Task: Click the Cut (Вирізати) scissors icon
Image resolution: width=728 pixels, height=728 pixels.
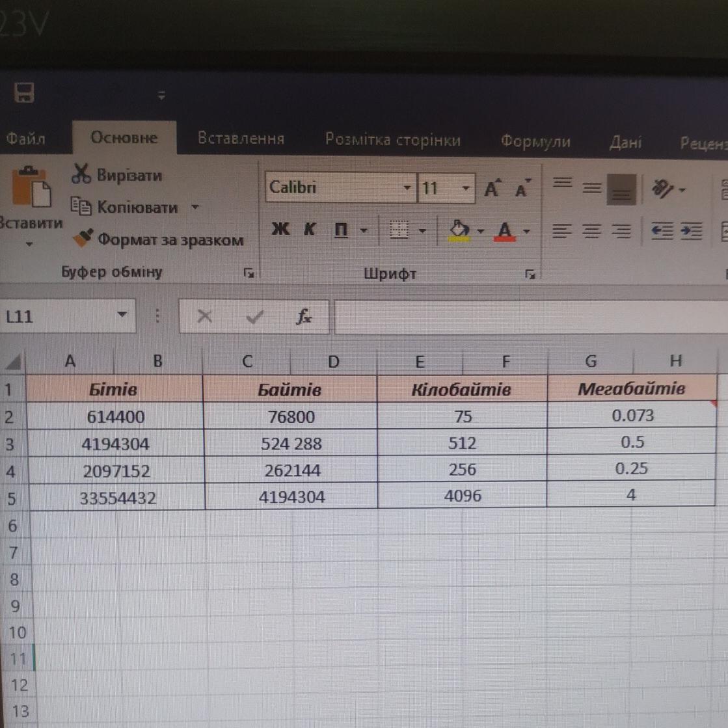Action: tap(81, 174)
